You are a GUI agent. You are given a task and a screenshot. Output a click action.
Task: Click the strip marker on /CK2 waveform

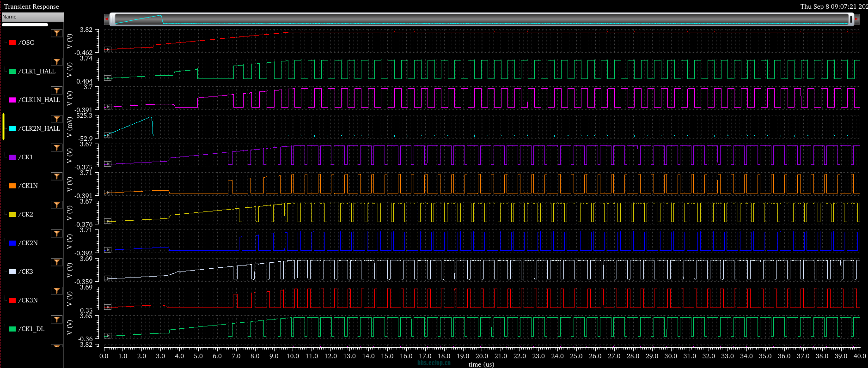pyautogui.click(x=108, y=221)
